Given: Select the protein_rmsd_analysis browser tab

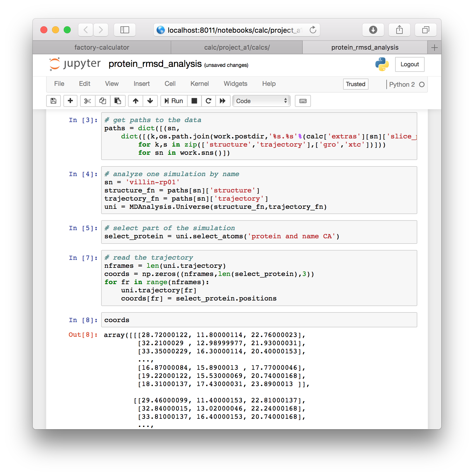Looking at the screenshot, I should (x=365, y=47).
